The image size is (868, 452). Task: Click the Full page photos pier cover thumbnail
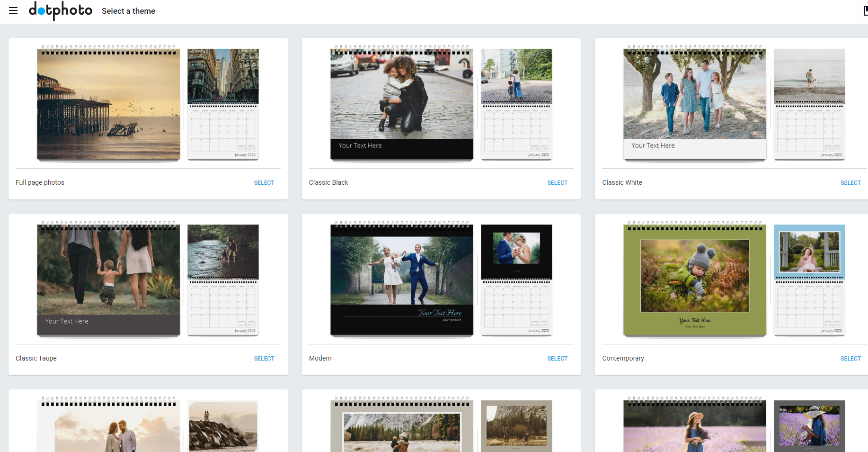[108, 104]
